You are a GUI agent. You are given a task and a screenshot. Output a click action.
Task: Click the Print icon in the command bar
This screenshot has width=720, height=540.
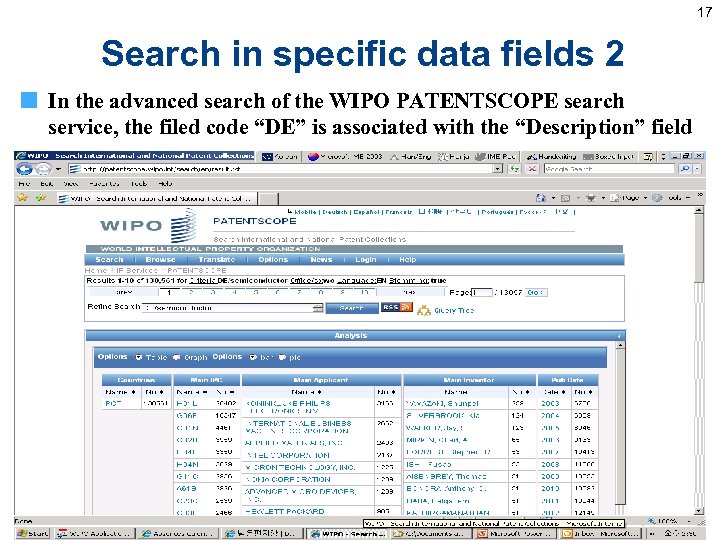(x=591, y=198)
